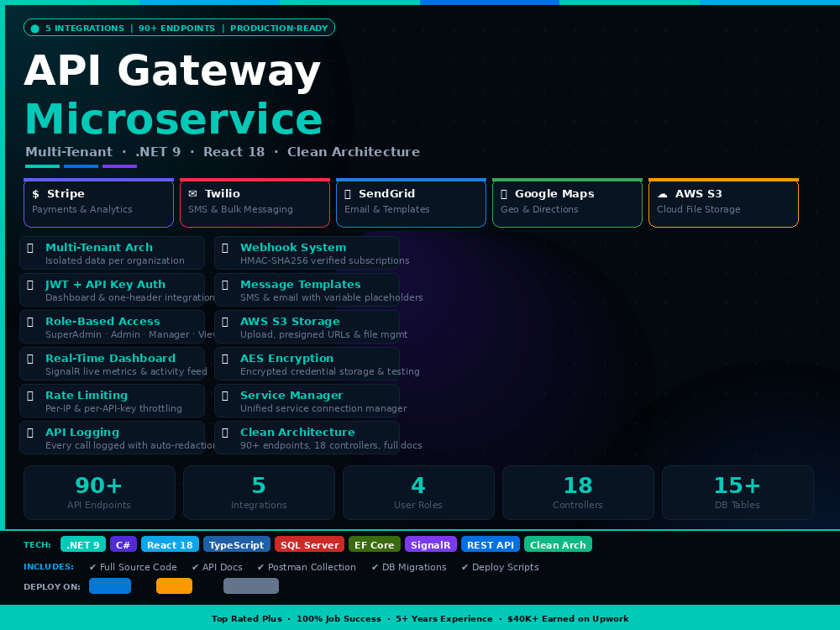Click "Unified service connection manager" text

click(x=323, y=408)
